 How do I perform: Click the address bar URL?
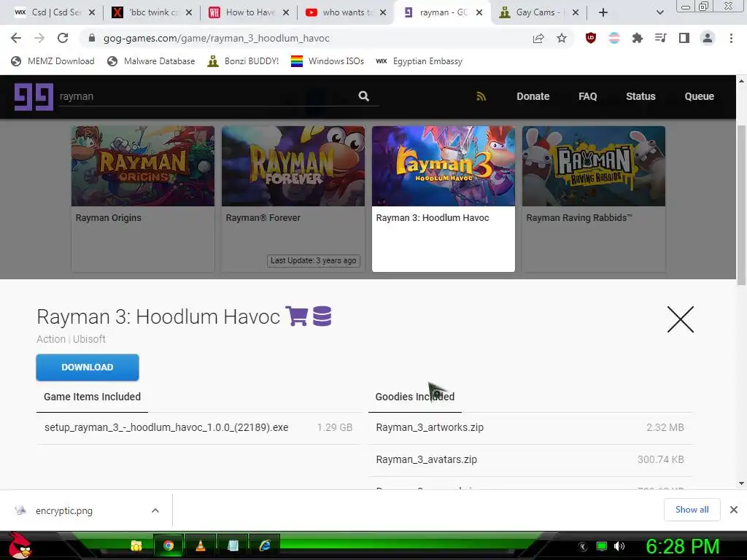click(x=216, y=38)
